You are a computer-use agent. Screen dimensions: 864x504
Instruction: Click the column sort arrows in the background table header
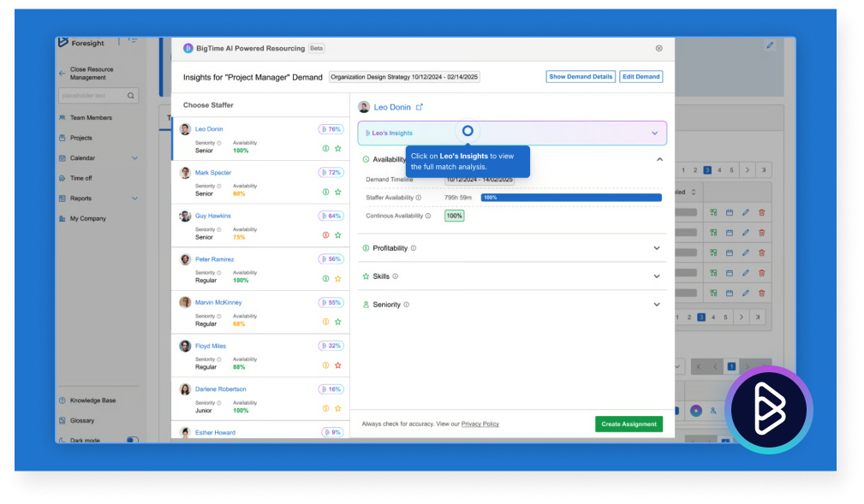click(694, 193)
